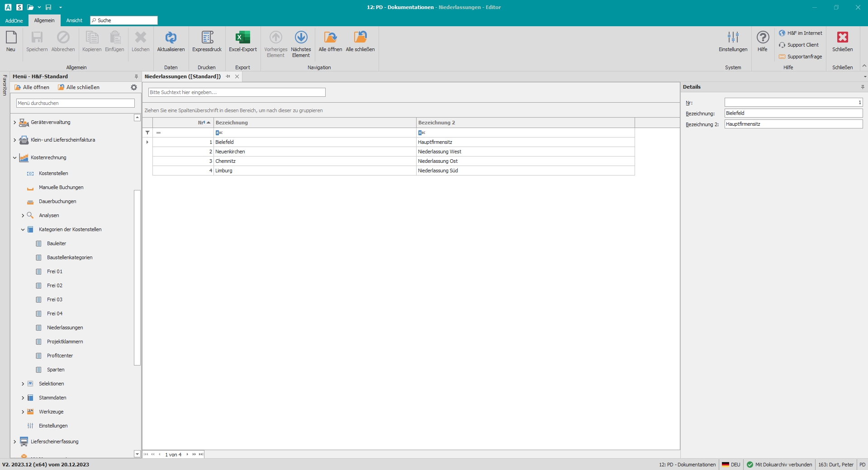The image size is (868, 470).
Task: Click the menu panel gear settings icon
Action: pyautogui.click(x=134, y=87)
